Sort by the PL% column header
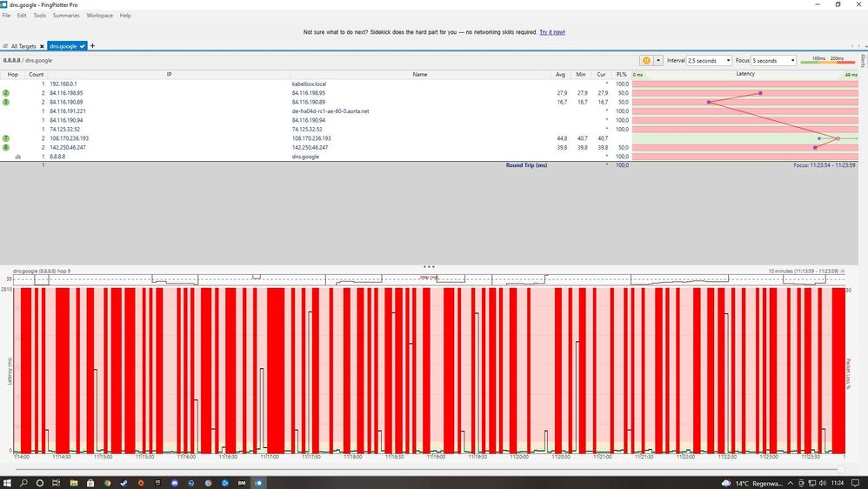 (x=621, y=75)
